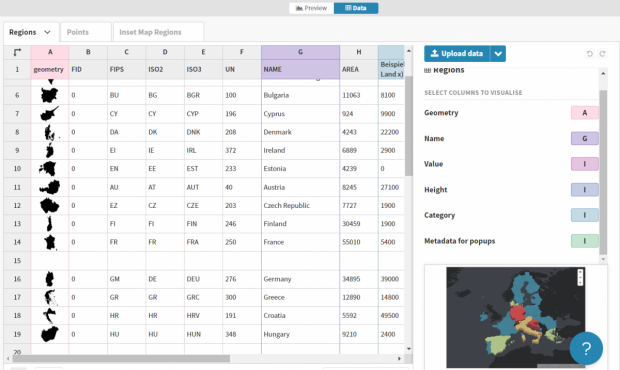Viewport: 620px width, 370px height.
Task: Click France geometry shape thumbnail
Action: coord(50,242)
